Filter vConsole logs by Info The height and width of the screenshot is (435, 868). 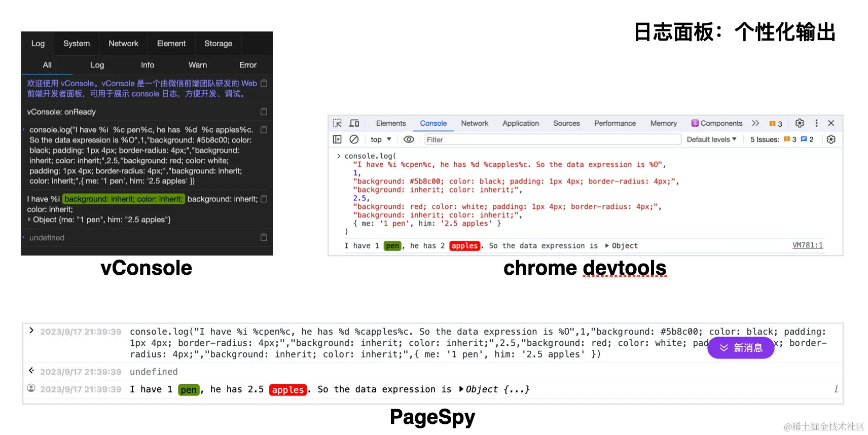pyautogui.click(x=148, y=65)
